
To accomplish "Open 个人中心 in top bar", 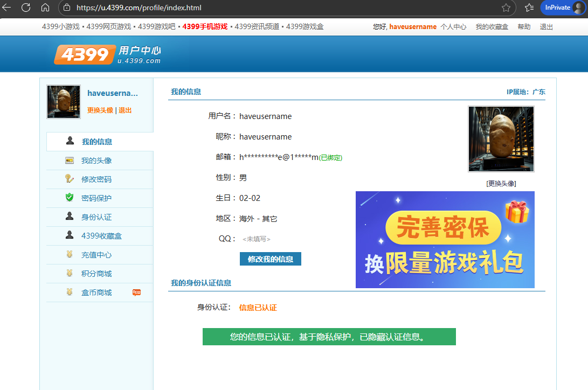I will pos(453,27).
